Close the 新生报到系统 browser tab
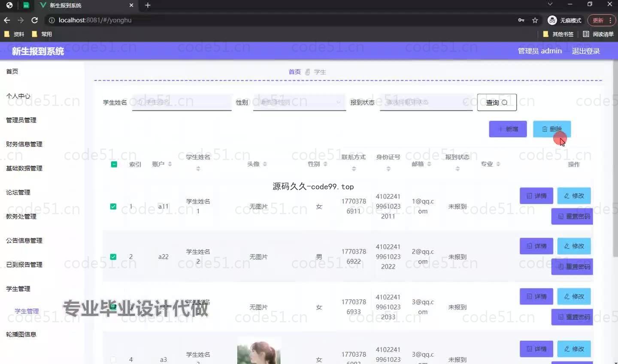Image resolution: width=618 pixels, height=364 pixels. pos(131,5)
